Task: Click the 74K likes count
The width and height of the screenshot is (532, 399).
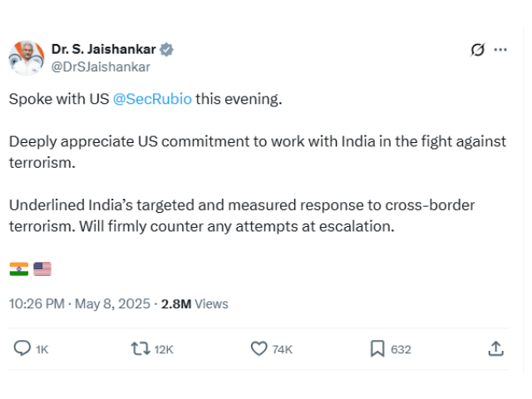Action: tap(283, 350)
